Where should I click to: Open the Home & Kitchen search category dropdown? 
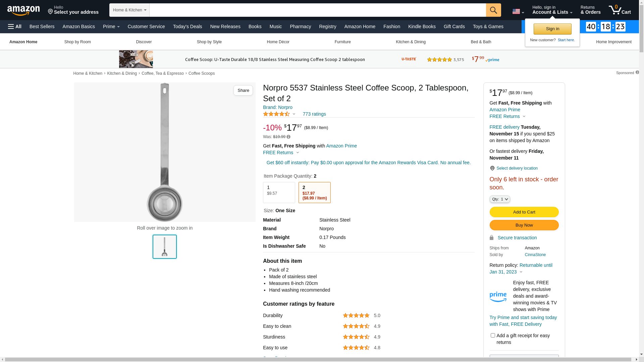(129, 10)
